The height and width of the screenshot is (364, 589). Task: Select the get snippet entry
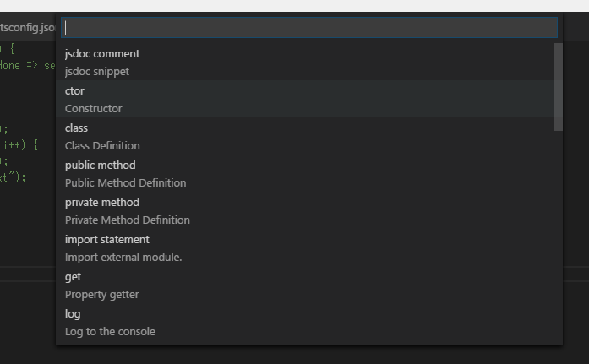(74, 277)
